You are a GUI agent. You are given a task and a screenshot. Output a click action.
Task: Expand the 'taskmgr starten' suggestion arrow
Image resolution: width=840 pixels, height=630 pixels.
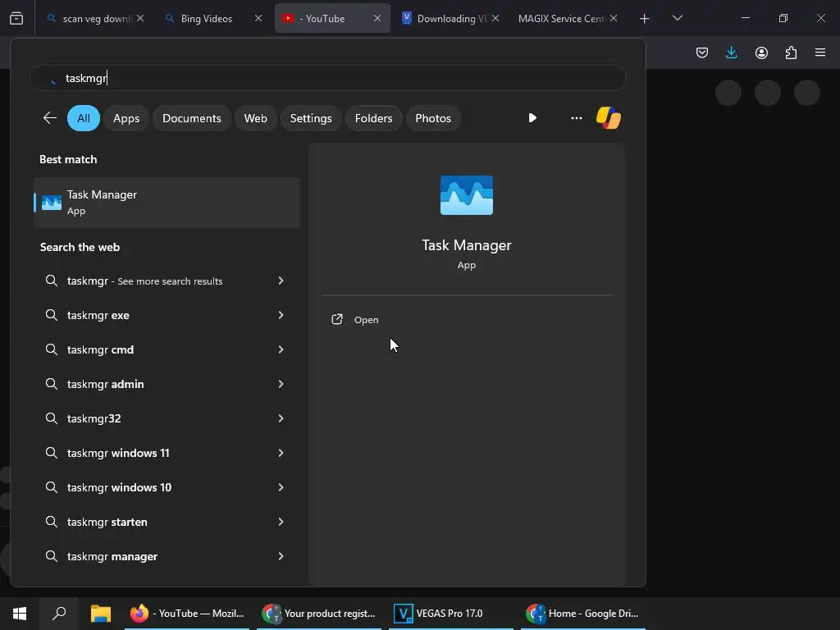[x=281, y=522]
